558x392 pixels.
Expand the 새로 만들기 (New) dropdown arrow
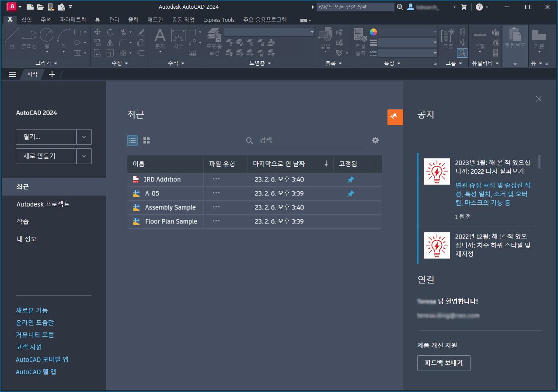point(84,156)
